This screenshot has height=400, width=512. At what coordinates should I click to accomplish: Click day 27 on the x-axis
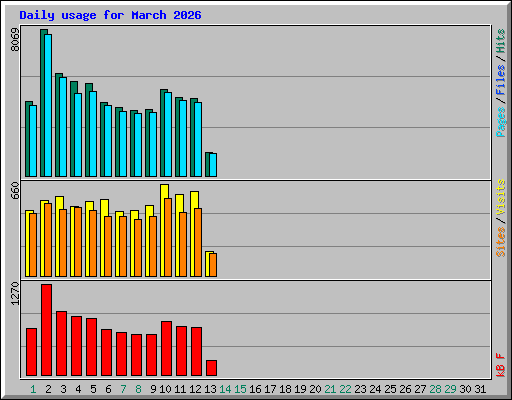(x=420, y=389)
